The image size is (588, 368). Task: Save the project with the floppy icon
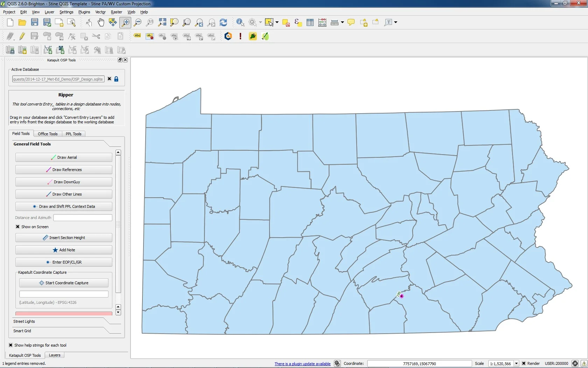(x=35, y=22)
